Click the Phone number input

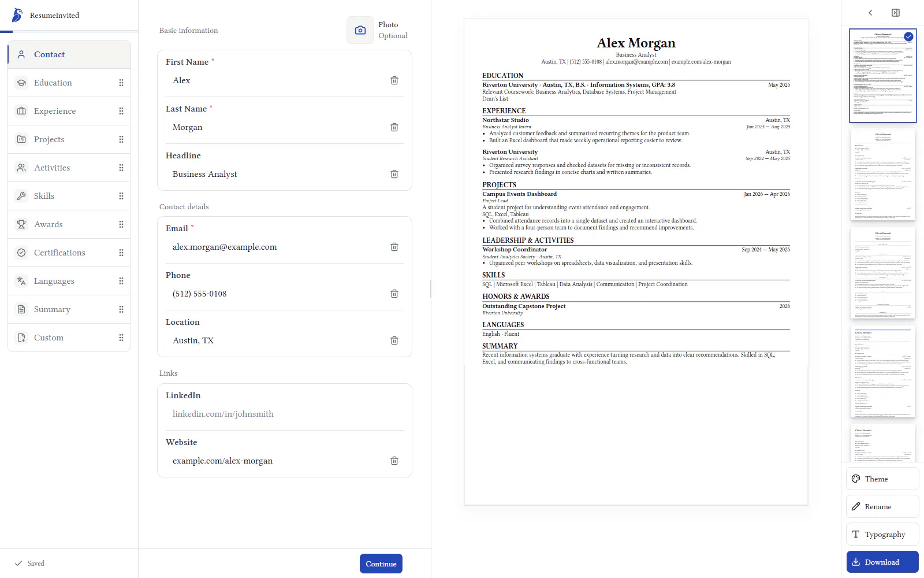click(277, 294)
